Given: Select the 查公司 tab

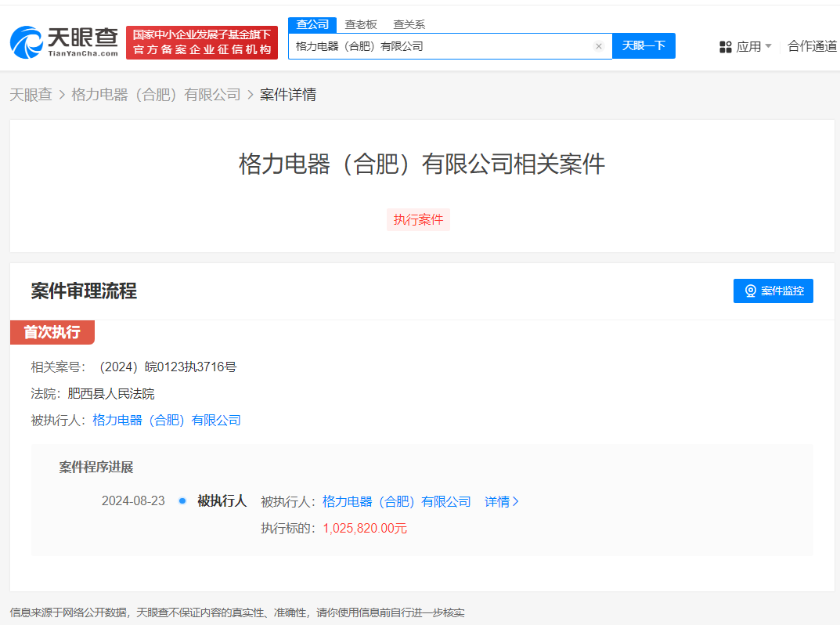Looking at the screenshot, I should click(x=312, y=24).
